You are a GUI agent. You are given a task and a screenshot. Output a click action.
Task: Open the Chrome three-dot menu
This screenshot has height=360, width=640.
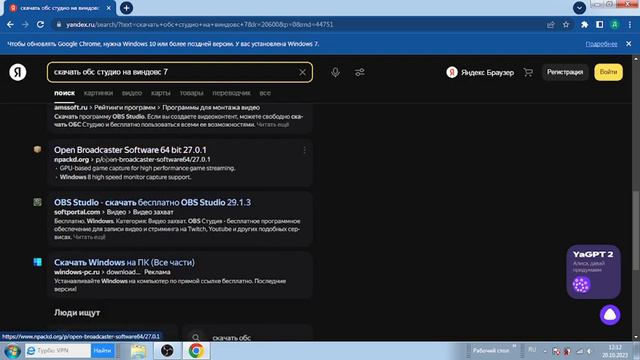point(630,25)
